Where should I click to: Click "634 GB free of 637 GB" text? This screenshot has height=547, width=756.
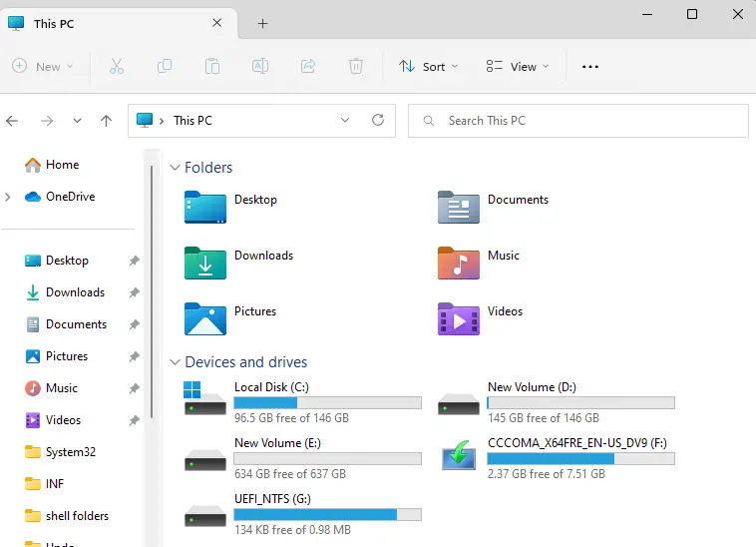point(290,474)
